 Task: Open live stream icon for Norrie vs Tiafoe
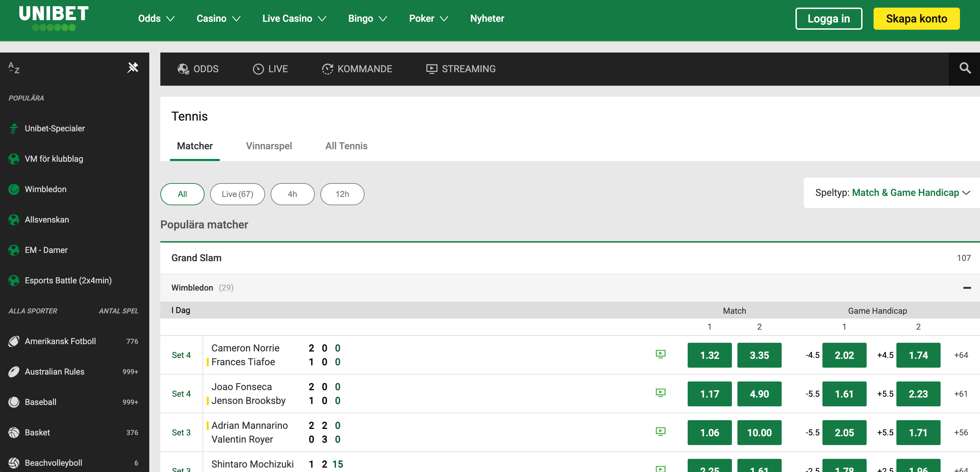tap(660, 355)
